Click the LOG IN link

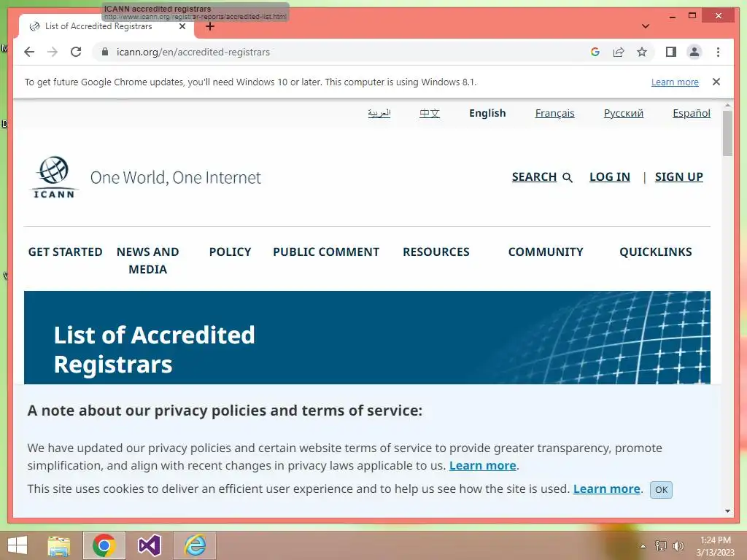coord(610,177)
